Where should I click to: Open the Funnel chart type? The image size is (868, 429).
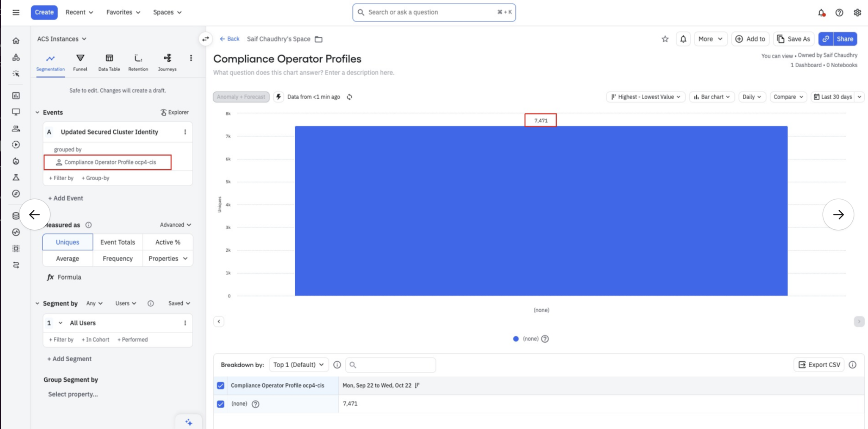(80, 62)
